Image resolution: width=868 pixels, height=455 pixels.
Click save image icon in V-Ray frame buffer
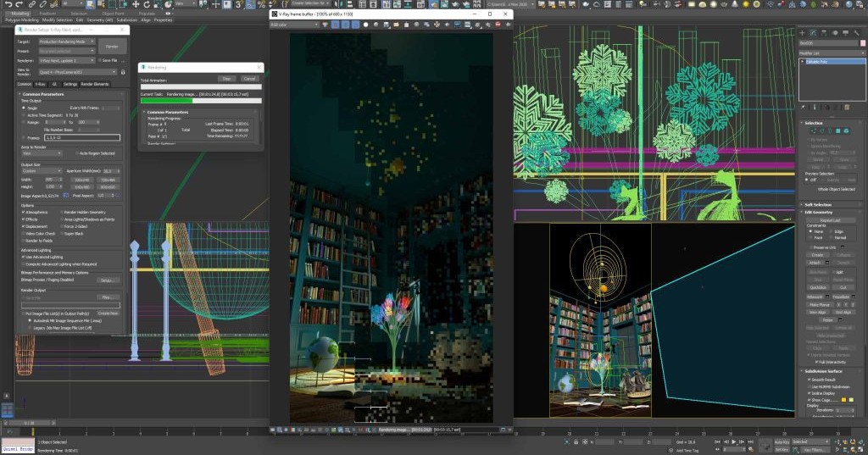[386, 25]
